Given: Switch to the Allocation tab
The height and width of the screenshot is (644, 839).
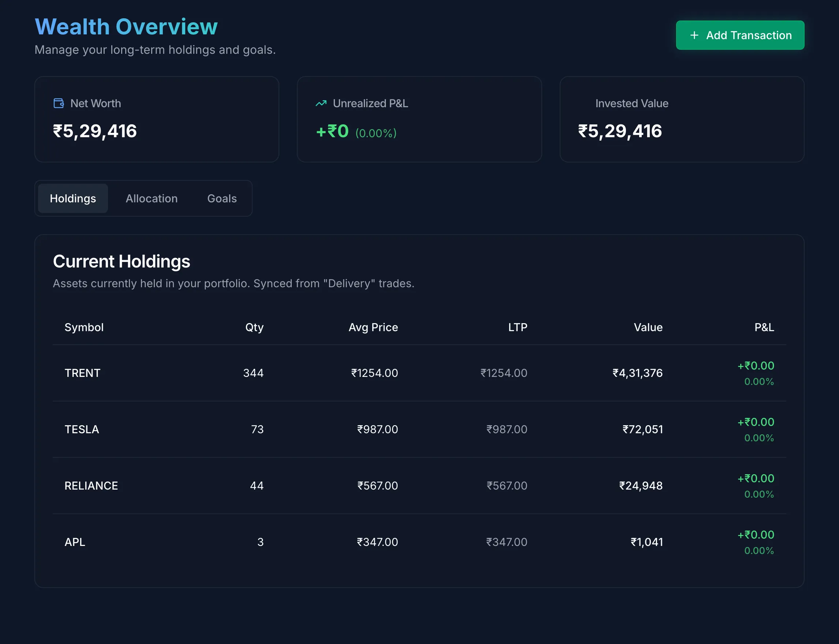Looking at the screenshot, I should (152, 198).
